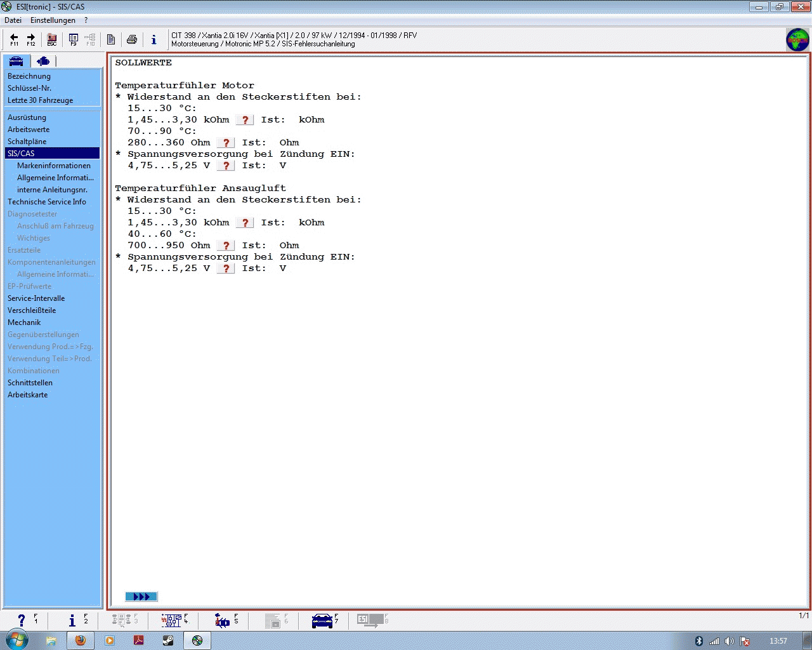This screenshot has height=650, width=812.
Task: Click '?' button for 700...950 Ohm value
Action: click(x=226, y=246)
